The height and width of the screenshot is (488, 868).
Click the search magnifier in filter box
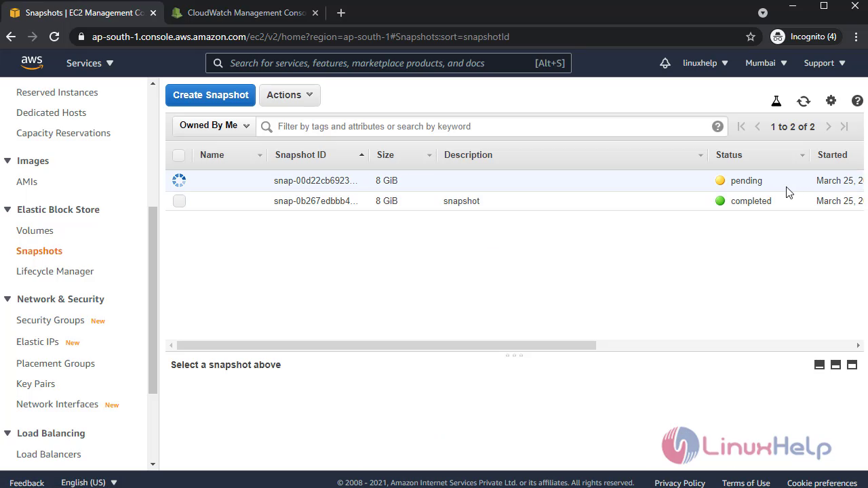pos(267,127)
